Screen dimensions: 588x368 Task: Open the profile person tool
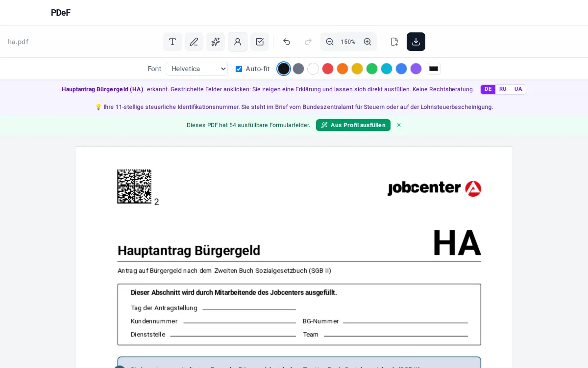(x=238, y=42)
